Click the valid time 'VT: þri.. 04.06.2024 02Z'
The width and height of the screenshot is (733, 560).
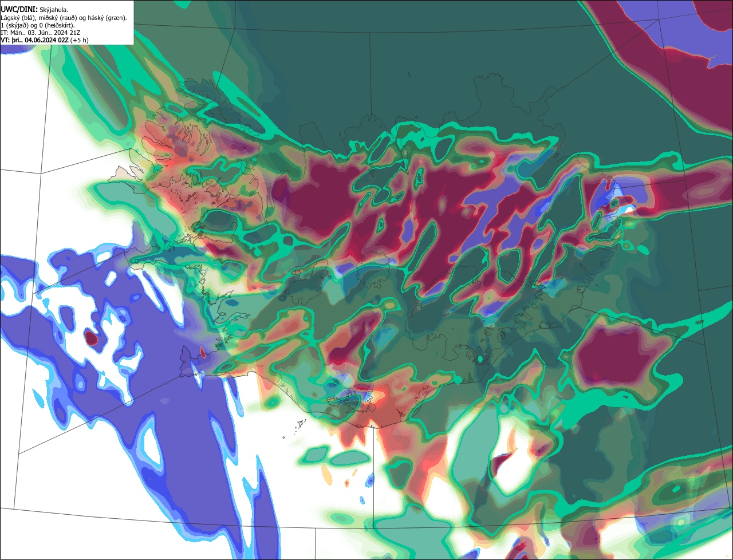tap(34, 40)
